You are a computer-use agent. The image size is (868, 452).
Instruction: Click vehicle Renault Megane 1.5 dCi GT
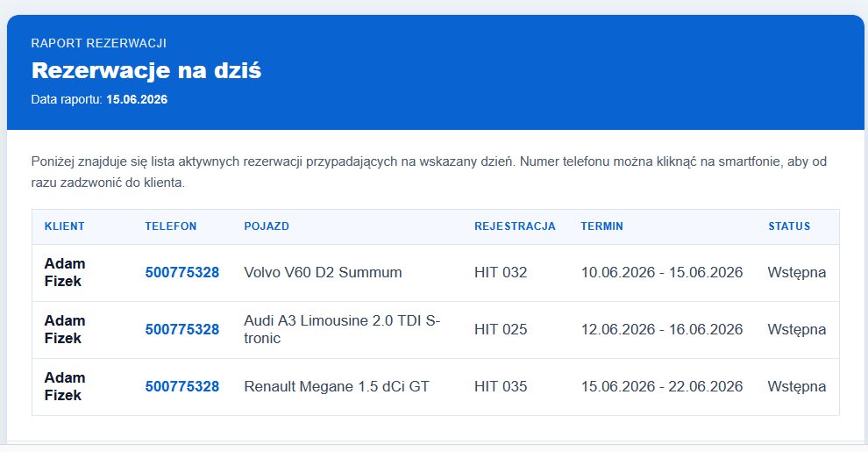pyautogui.click(x=337, y=387)
